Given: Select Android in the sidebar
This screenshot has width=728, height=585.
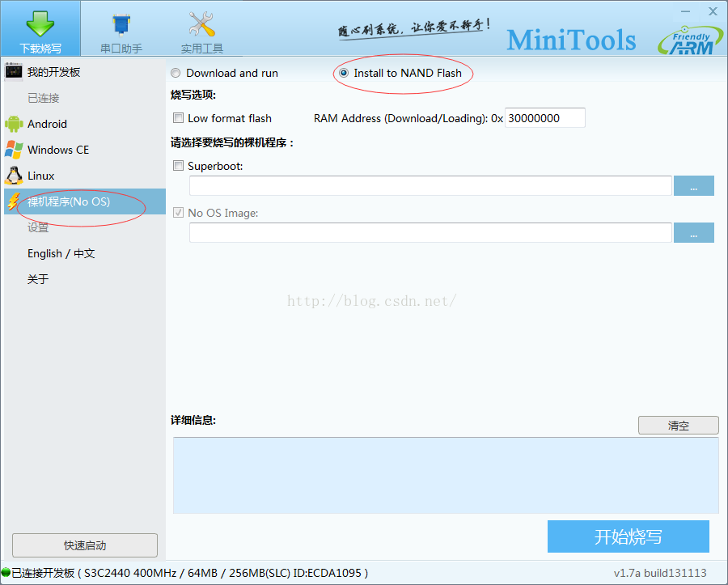Looking at the screenshot, I should click(x=85, y=124).
